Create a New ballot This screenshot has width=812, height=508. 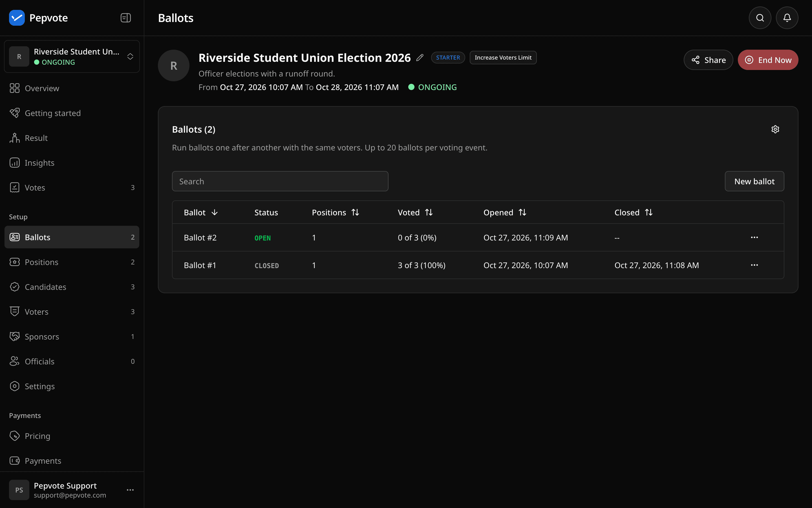754,181
